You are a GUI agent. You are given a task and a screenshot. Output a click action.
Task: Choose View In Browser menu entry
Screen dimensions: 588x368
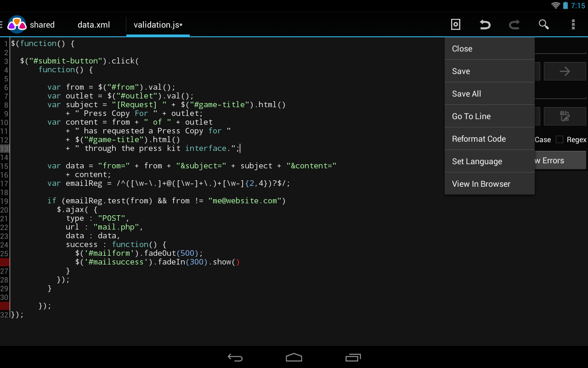(x=489, y=184)
